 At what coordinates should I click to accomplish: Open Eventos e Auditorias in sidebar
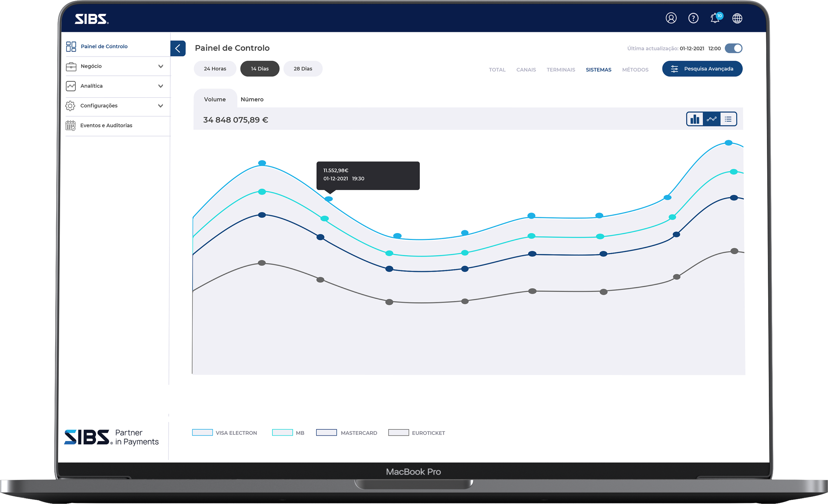point(106,125)
